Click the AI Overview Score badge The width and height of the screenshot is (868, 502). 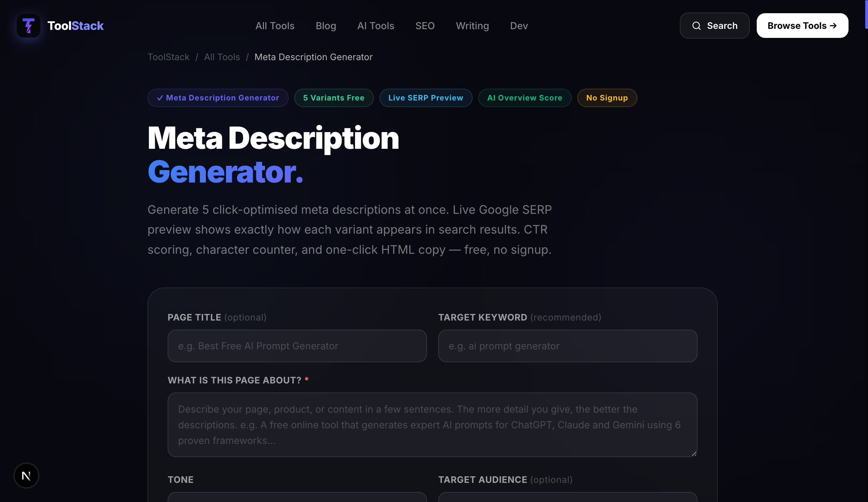pyautogui.click(x=525, y=98)
